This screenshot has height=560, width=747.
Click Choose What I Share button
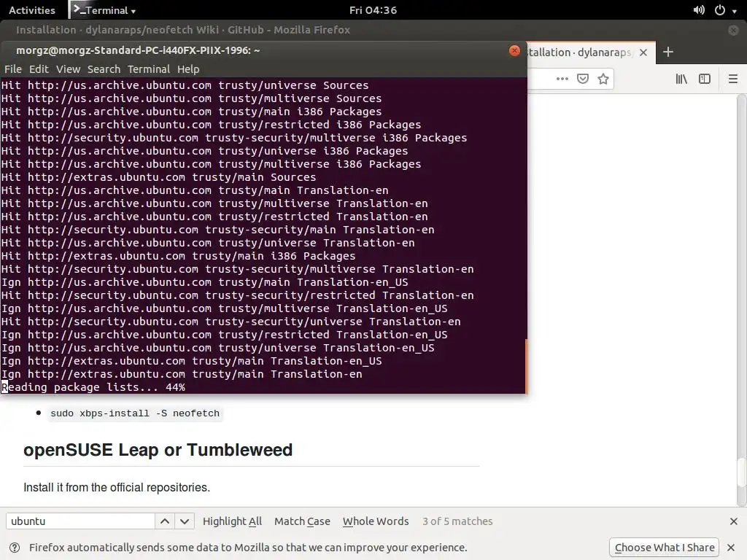coord(665,548)
